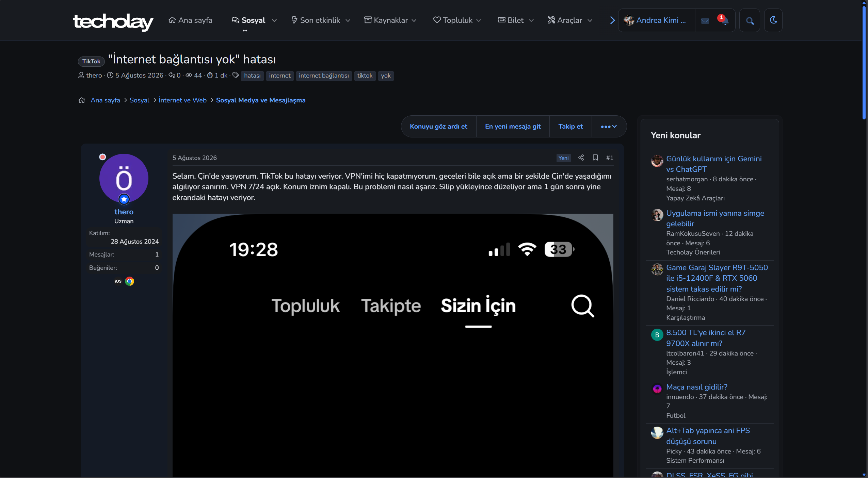Screen dimensions: 868x478
Task: Open the 'hatası' tag
Action: tap(252, 76)
